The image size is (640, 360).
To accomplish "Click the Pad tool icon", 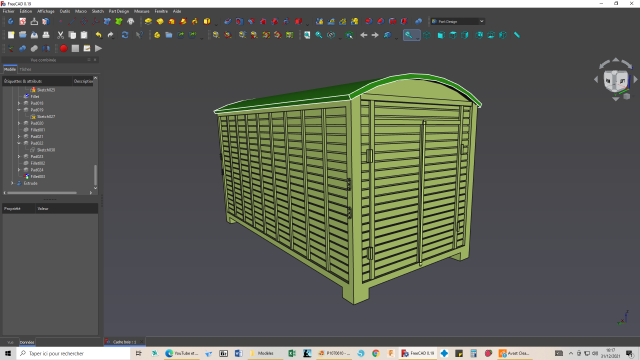I will click(148, 21).
